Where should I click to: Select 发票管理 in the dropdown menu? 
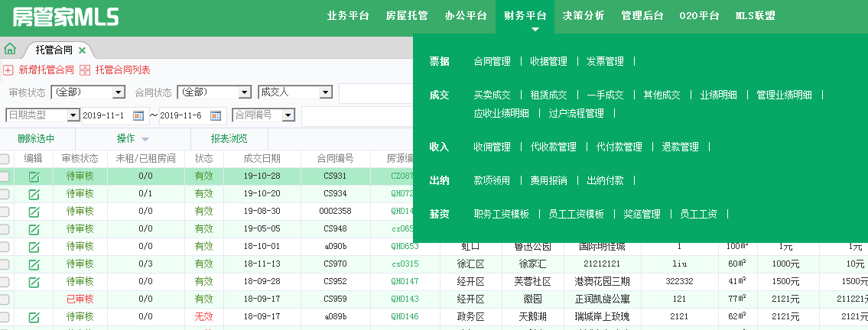click(x=605, y=61)
